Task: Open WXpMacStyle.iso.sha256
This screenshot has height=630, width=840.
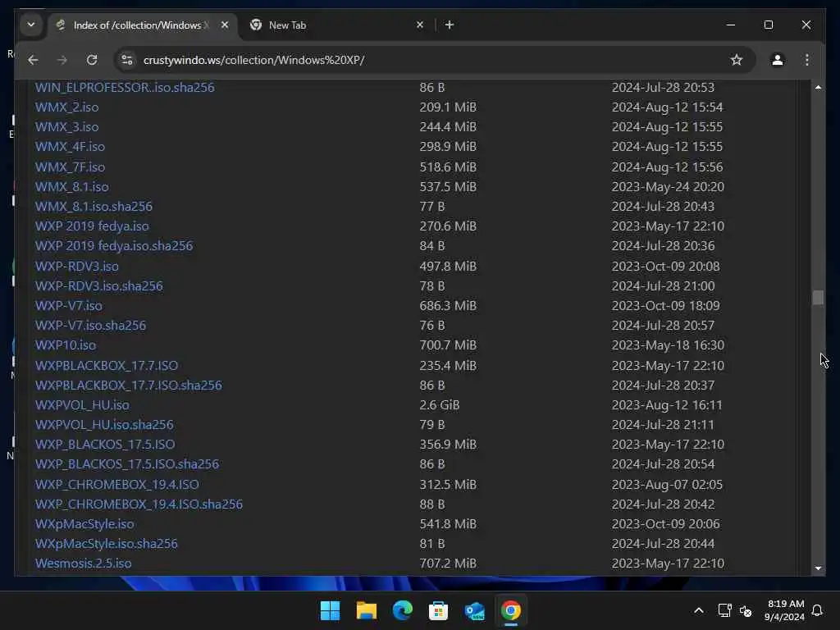Action: pos(107,544)
